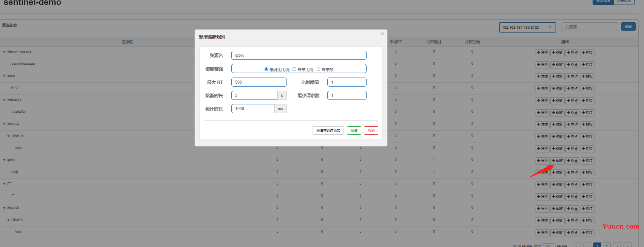The image size is (644, 247).
Task: Add 流控 rule for top-level /demo/message
Action: pos(542,53)
